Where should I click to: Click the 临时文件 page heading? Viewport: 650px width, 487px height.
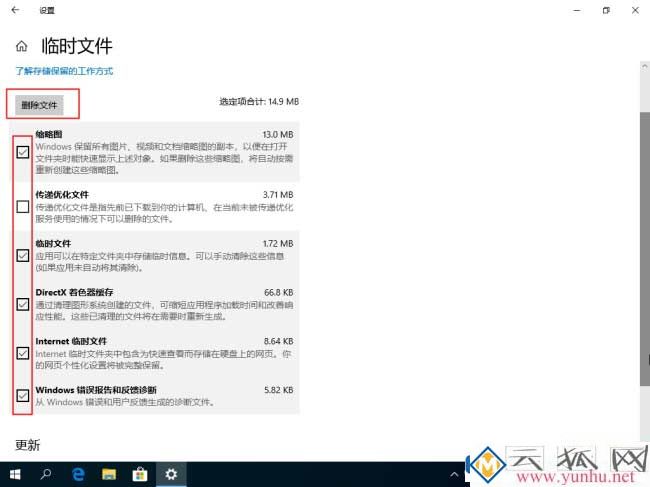[77, 46]
